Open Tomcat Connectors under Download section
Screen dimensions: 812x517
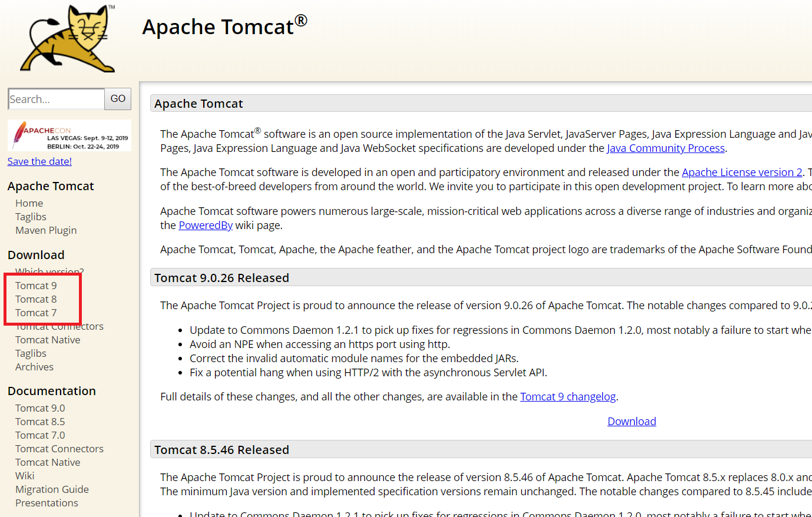[x=59, y=326]
